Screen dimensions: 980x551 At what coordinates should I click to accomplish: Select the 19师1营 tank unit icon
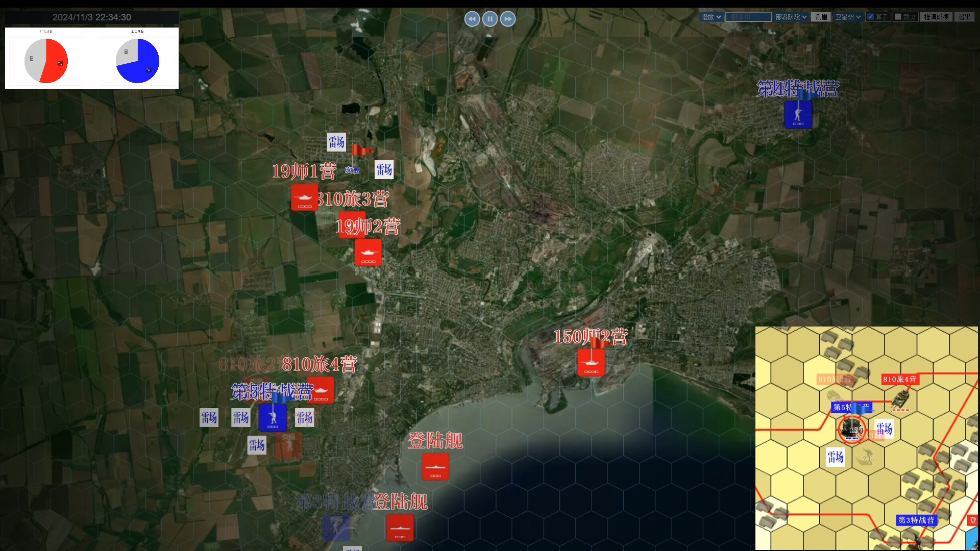(305, 197)
